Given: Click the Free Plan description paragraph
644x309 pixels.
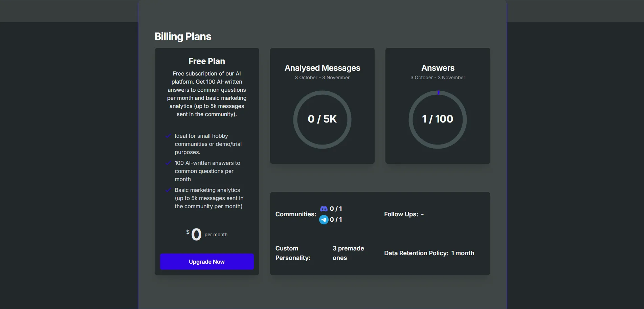Looking at the screenshot, I should pyautogui.click(x=207, y=94).
